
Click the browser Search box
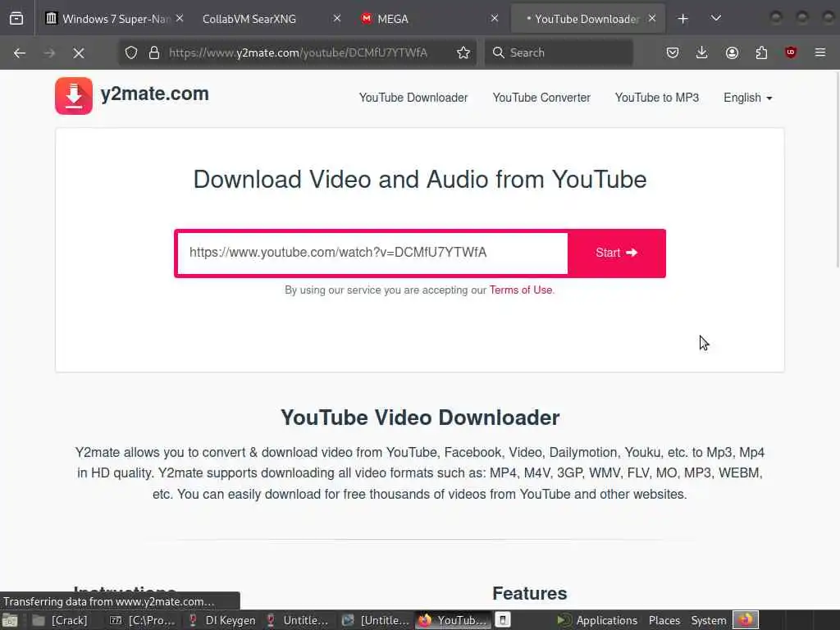tap(558, 52)
